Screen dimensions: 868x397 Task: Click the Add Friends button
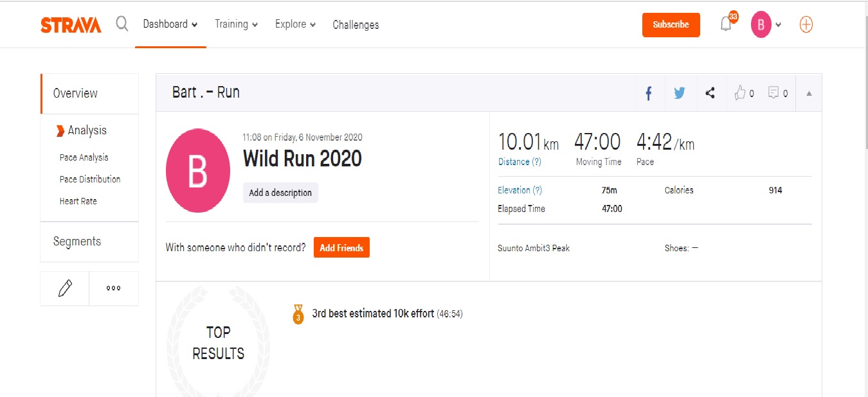coord(341,247)
